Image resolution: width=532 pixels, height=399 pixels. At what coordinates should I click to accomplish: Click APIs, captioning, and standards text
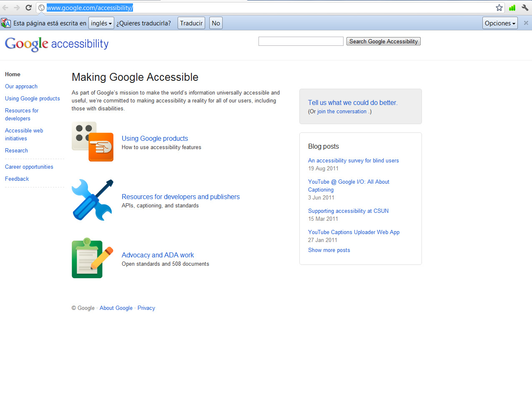160,205
